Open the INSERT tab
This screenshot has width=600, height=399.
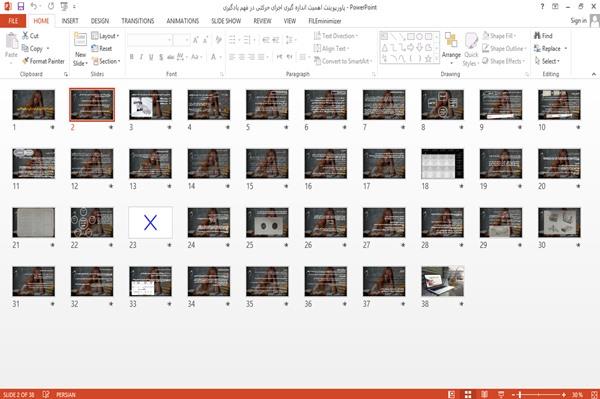tap(70, 21)
